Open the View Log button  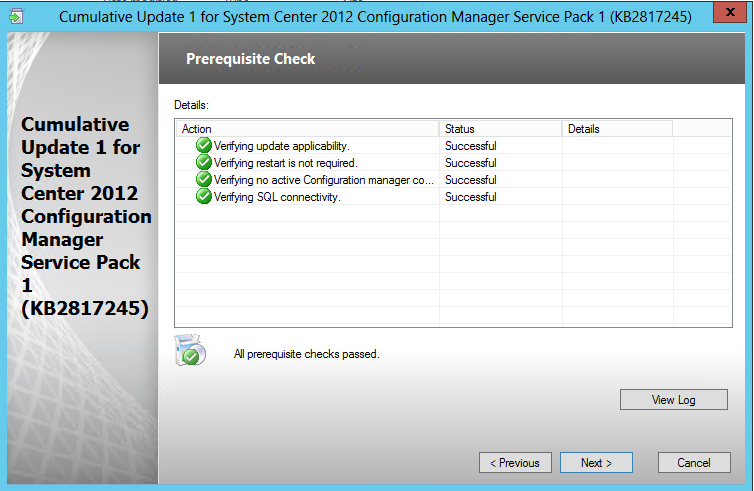click(674, 400)
